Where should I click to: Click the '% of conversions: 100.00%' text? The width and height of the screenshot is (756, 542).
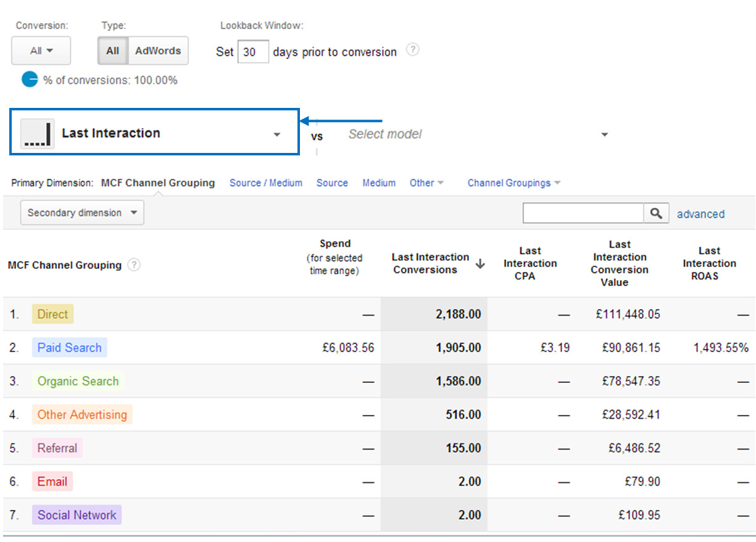tap(110, 80)
